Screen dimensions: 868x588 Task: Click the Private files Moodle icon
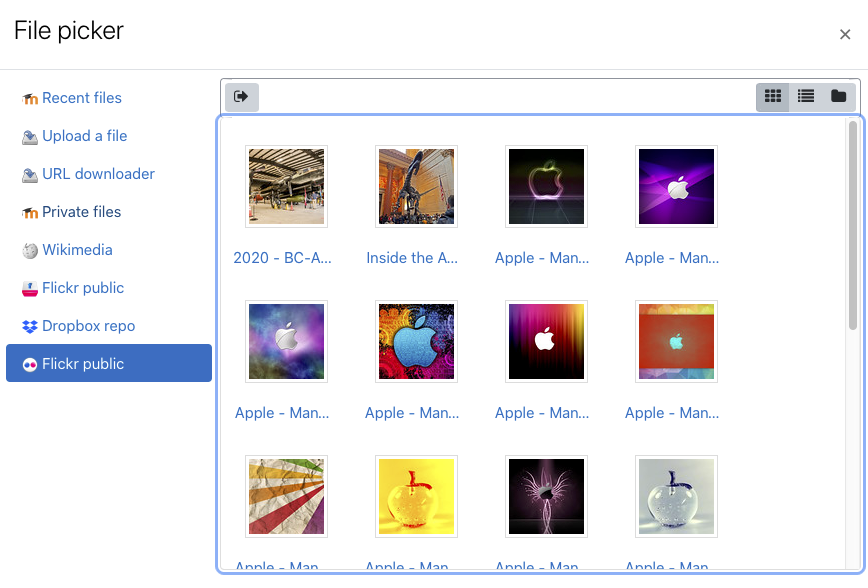(x=30, y=213)
